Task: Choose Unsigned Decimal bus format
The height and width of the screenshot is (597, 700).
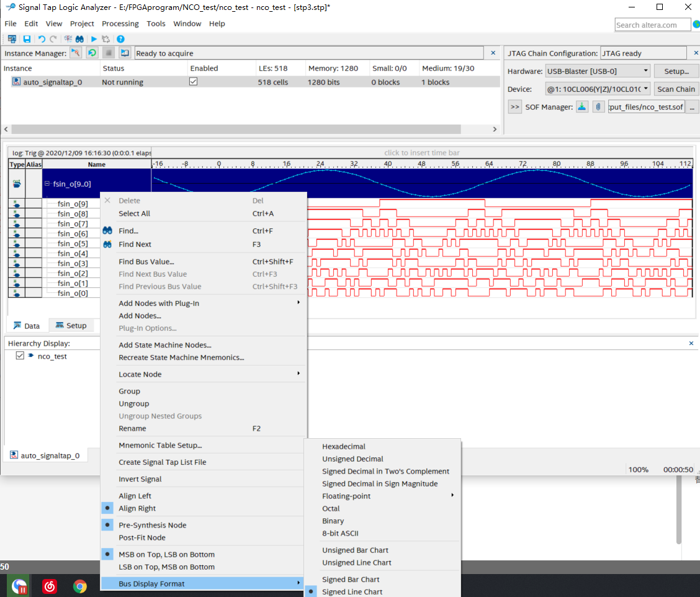Action: click(352, 459)
